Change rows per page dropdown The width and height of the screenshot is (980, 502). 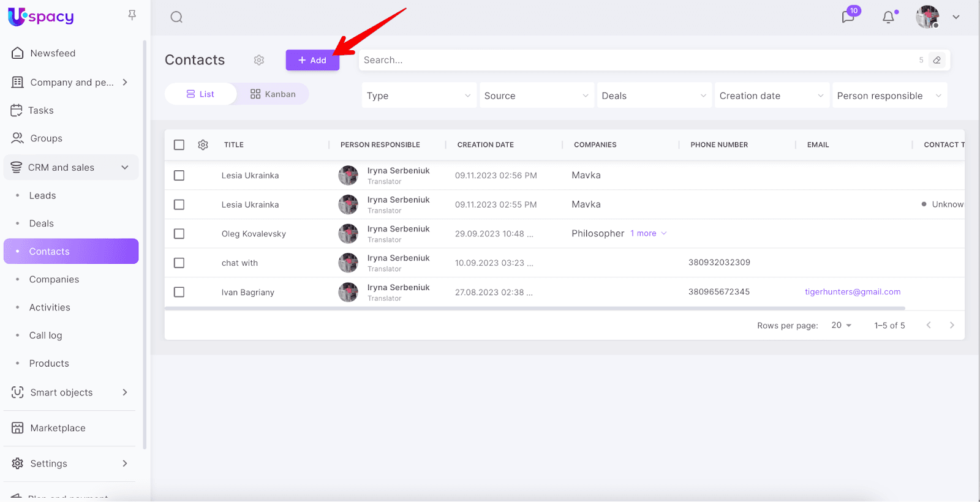click(x=841, y=325)
